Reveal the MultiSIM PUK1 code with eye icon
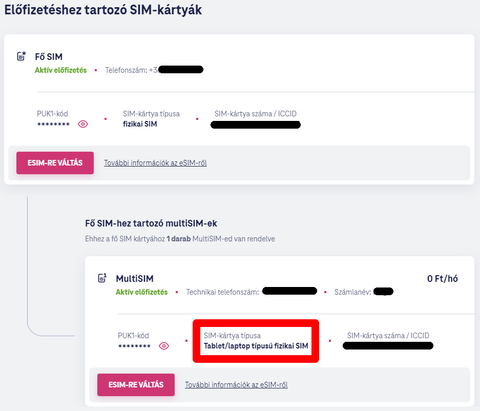 tap(164, 346)
